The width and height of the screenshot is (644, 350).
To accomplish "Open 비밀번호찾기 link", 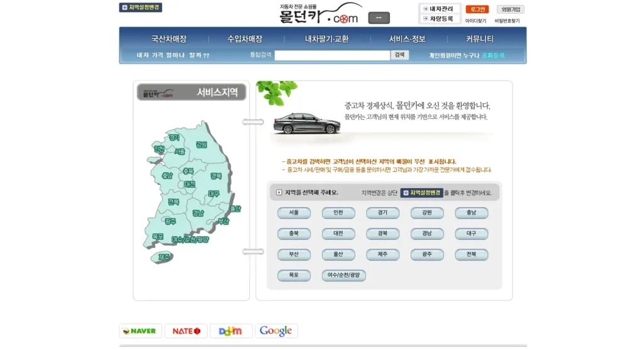I will click(508, 21).
